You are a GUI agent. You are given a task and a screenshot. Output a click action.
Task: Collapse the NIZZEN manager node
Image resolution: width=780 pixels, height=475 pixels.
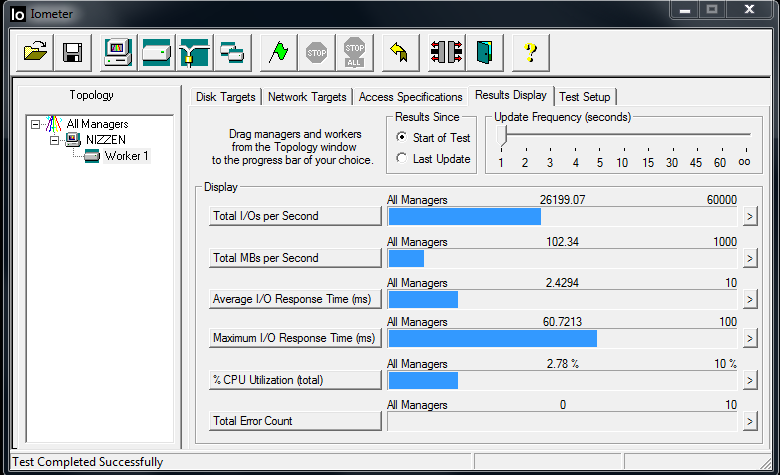(55, 140)
